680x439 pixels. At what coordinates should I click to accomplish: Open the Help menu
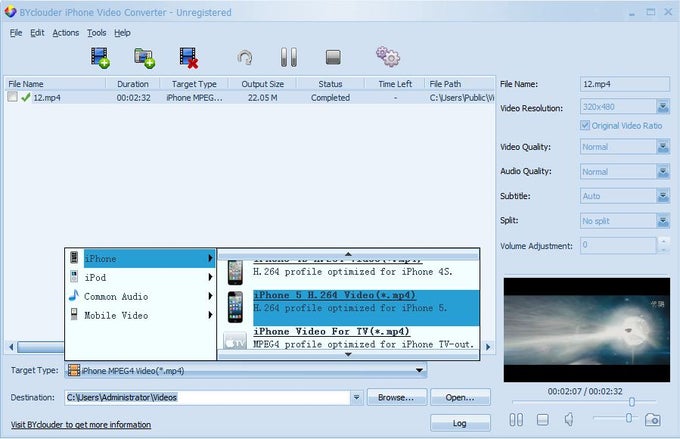pyautogui.click(x=122, y=33)
